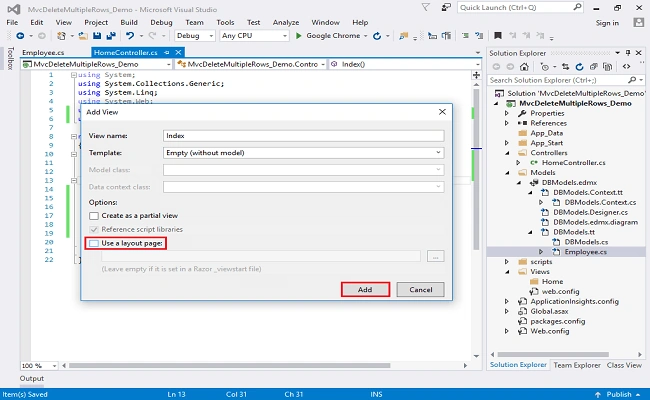Screen dimensions: 650x400
Task: Switch to the Class View tab
Action: (624, 365)
